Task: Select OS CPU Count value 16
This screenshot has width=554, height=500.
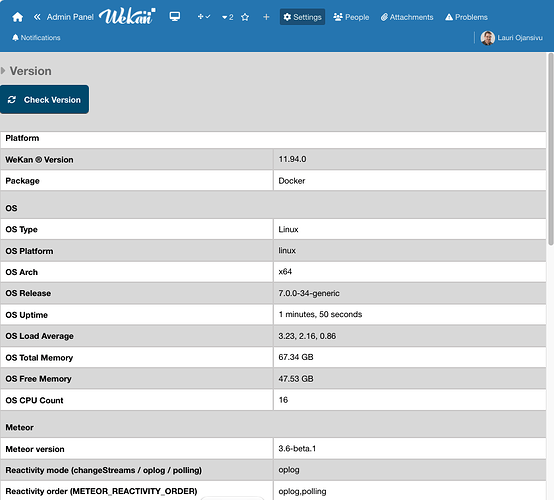Action: tap(283, 400)
